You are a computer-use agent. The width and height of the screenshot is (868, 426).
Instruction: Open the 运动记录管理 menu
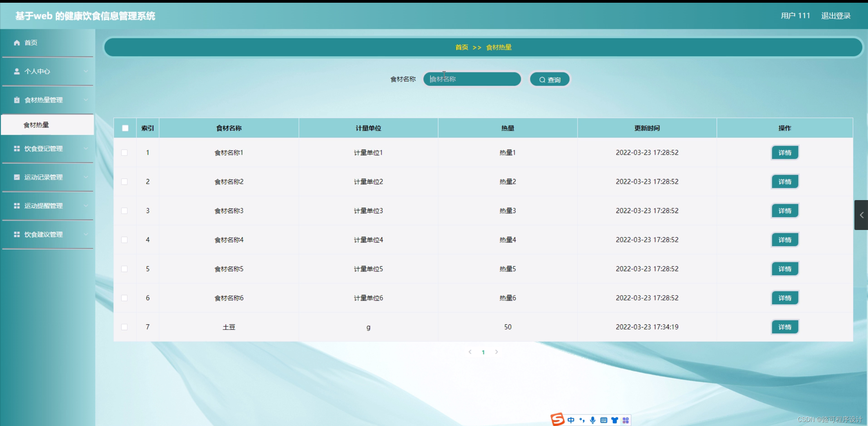point(43,177)
